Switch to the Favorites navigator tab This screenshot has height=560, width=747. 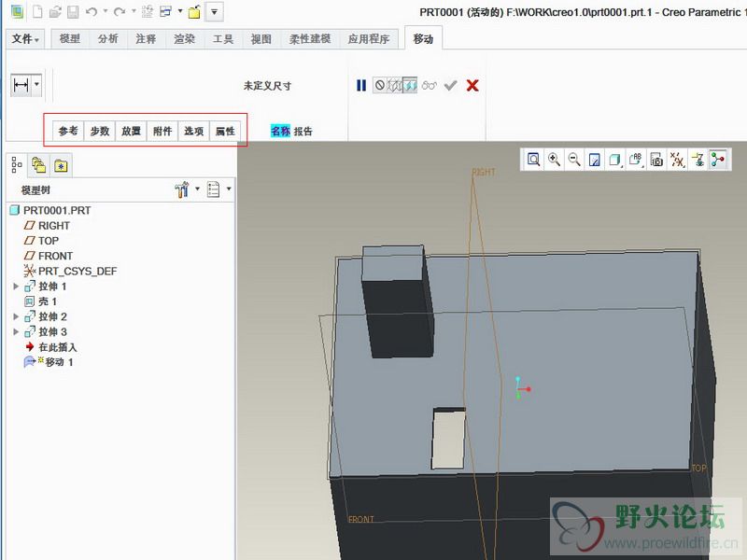[61, 166]
